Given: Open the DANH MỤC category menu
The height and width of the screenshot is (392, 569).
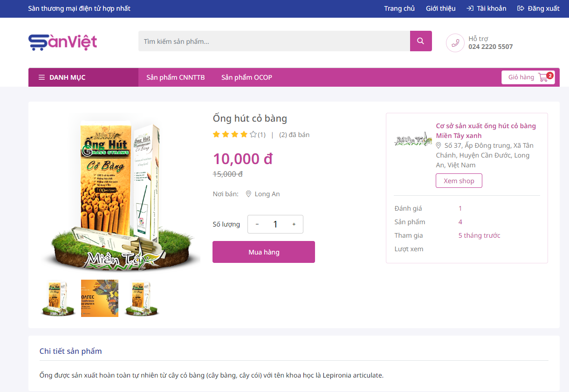Looking at the screenshot, I should 83,77.
